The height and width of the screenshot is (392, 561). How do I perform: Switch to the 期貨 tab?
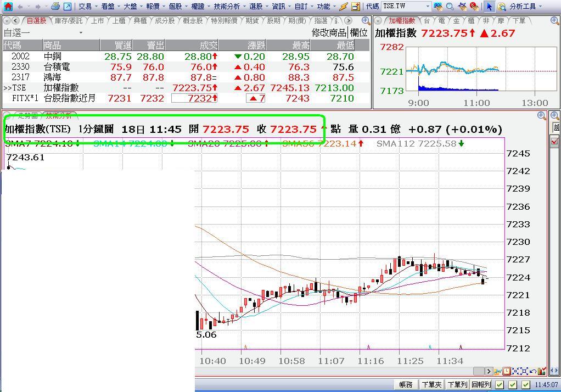pyautogui.click(x=253, y=21)
